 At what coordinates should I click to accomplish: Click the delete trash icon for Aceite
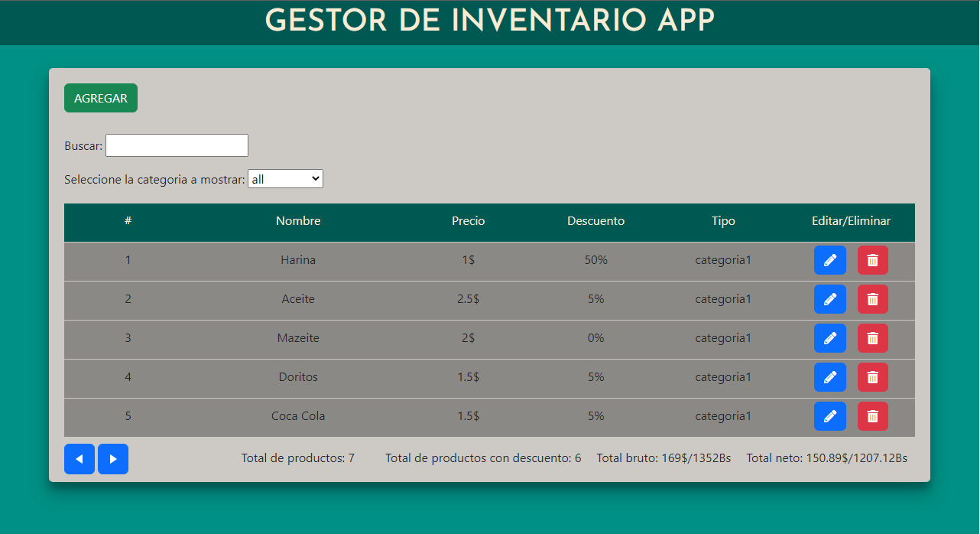click(x=872, y=299)
